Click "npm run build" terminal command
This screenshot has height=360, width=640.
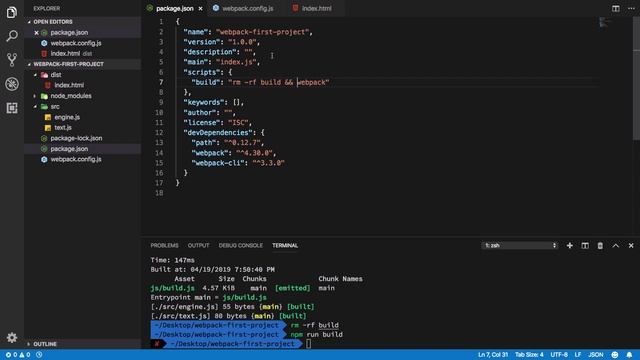316,335
